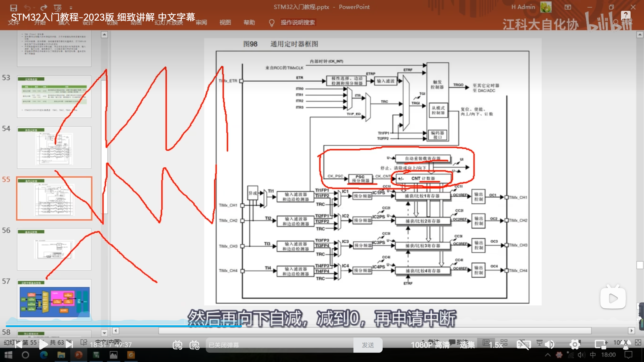The image size is (644, 362).
Task: Click the 发送 send button
Action: pos(368,345)
